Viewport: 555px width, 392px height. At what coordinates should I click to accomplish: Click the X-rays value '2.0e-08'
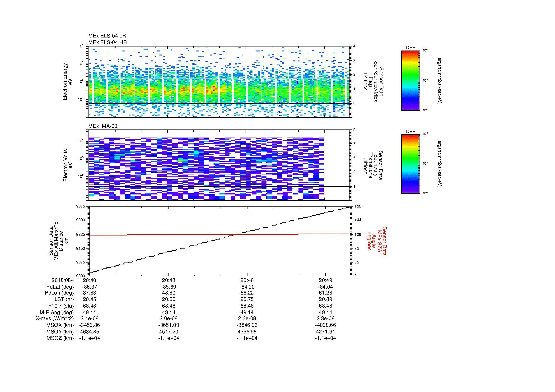point(168,319)
